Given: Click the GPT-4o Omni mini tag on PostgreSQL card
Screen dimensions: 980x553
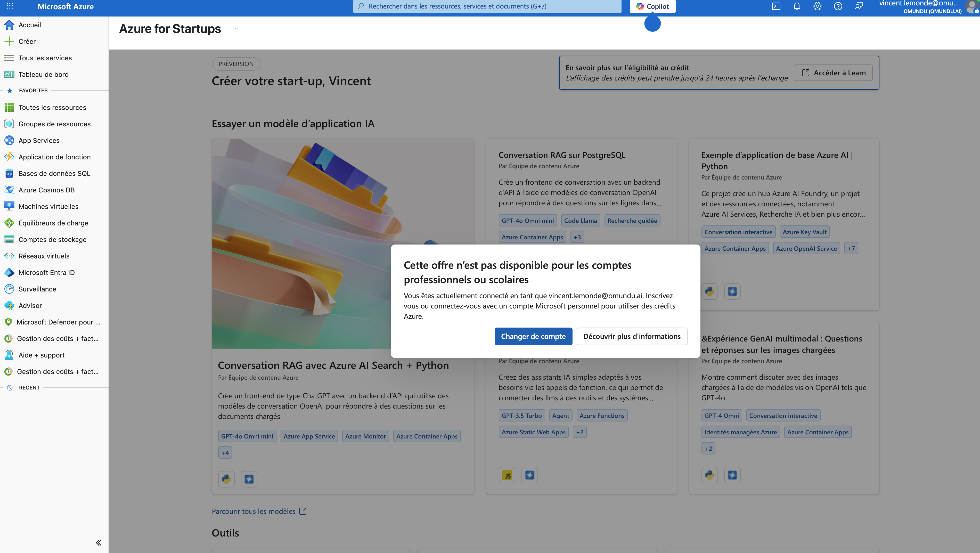Looking at the screenshot, I should (528, 220).
